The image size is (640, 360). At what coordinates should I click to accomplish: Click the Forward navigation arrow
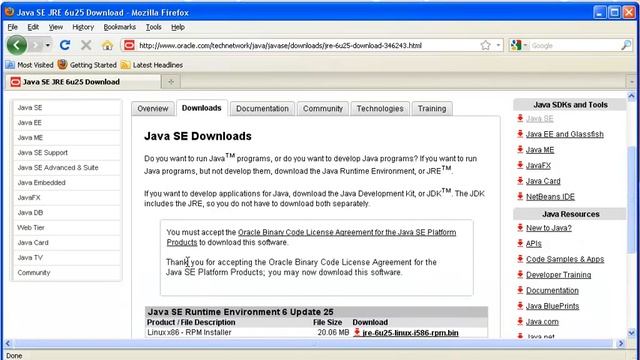[36, 45]
